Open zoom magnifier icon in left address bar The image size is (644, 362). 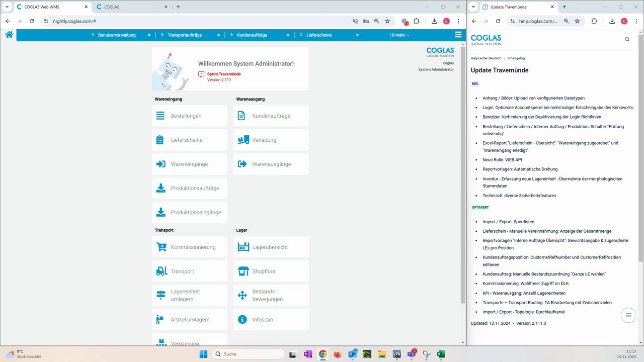(376, 21)
